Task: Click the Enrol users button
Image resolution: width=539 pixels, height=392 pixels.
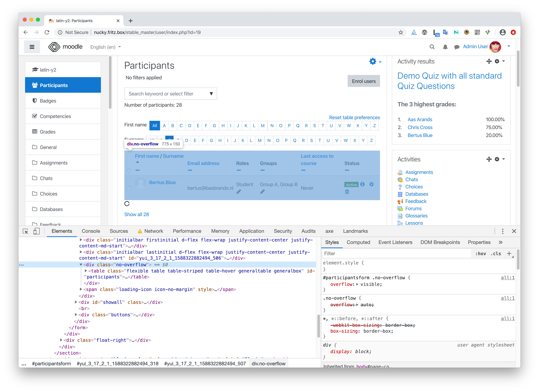Action: (364, 81)
